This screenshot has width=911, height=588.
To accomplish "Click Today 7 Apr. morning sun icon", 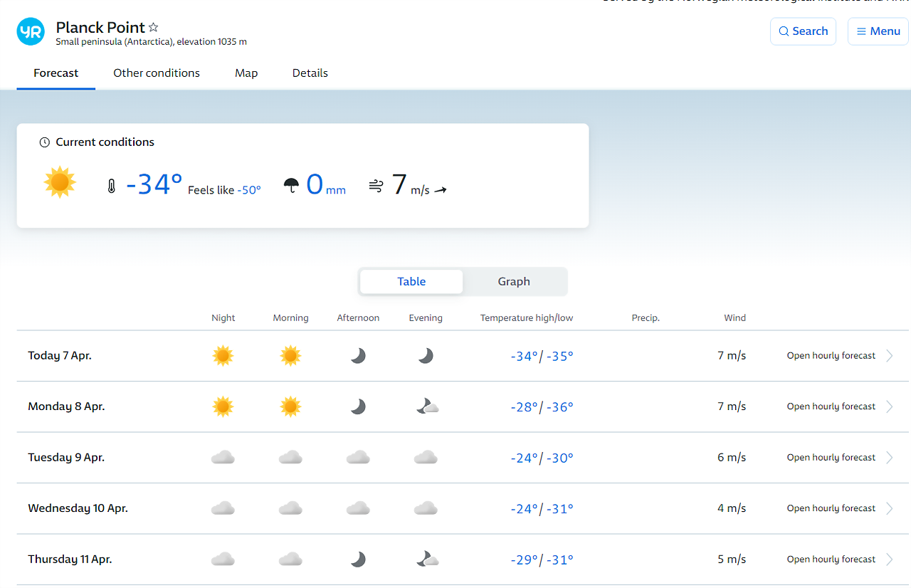I will [290, 355].
